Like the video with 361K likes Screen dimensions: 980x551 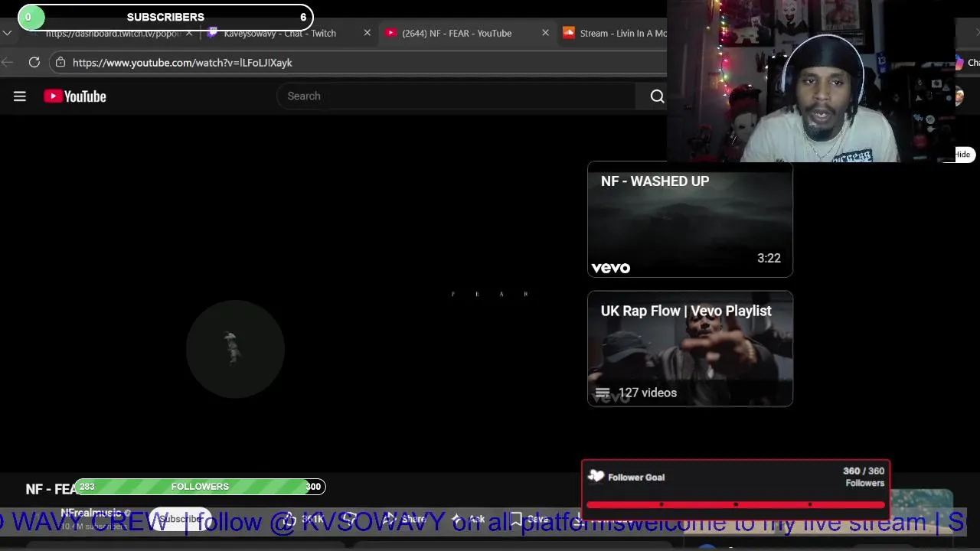(304, 519)
